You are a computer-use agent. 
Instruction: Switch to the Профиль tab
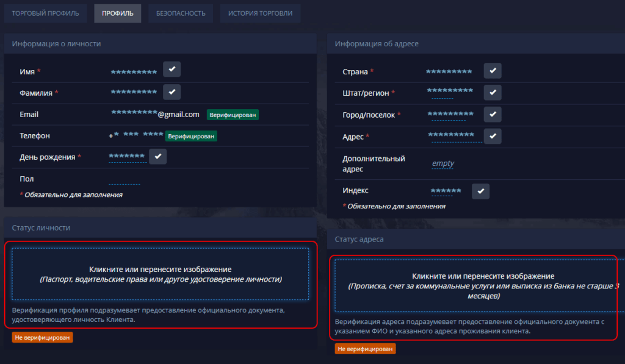[118, 13]
